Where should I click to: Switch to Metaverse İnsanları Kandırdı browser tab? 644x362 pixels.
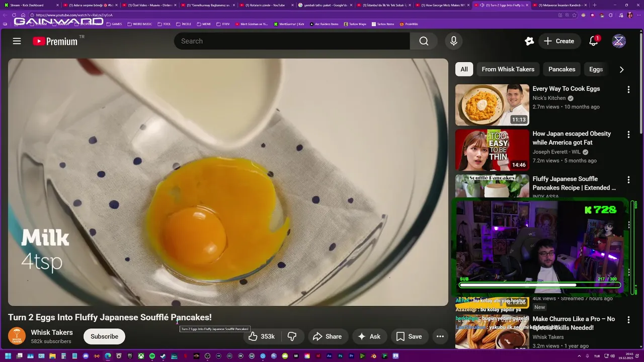(x=559, y=5)
